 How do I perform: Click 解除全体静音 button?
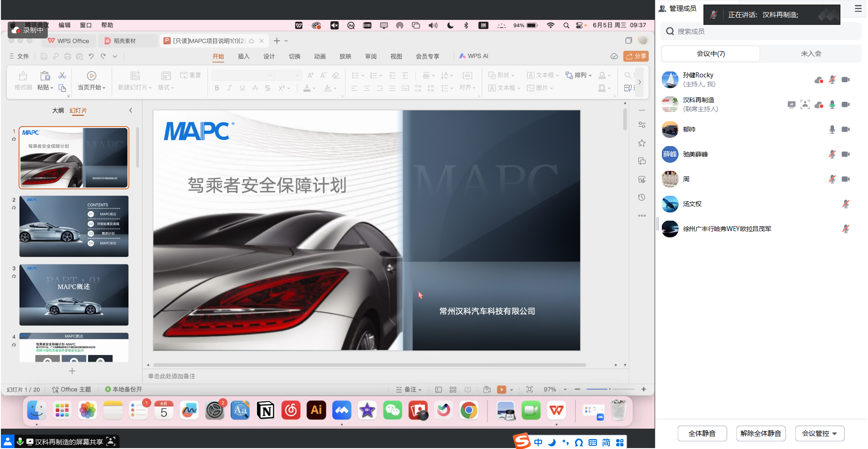click(761, 434)
